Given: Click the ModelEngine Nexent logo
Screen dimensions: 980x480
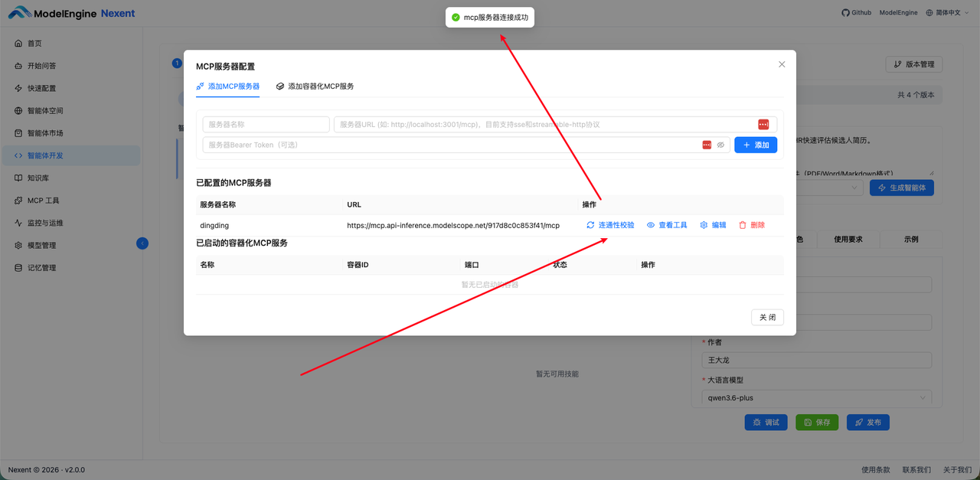Looking at the screenshot, I should click(x=71, y=13).
